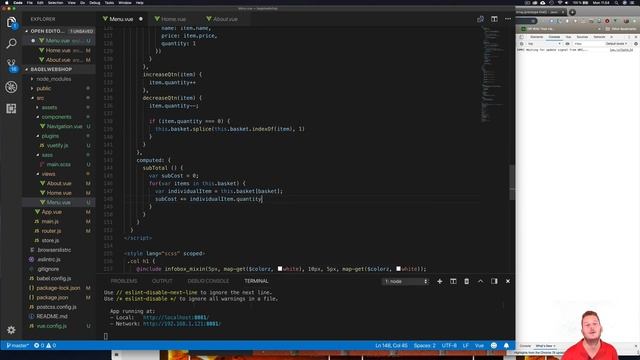
Task: Switch to the Menu.vue editor tab
Action: click(121, 19)
